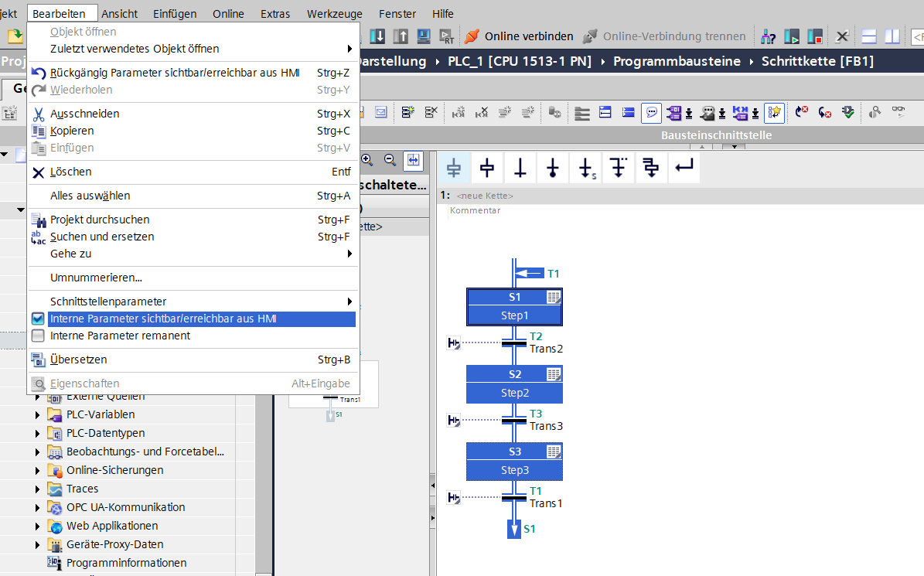
Task: Select step S3 block in the sequence
Action: (514, 461)
